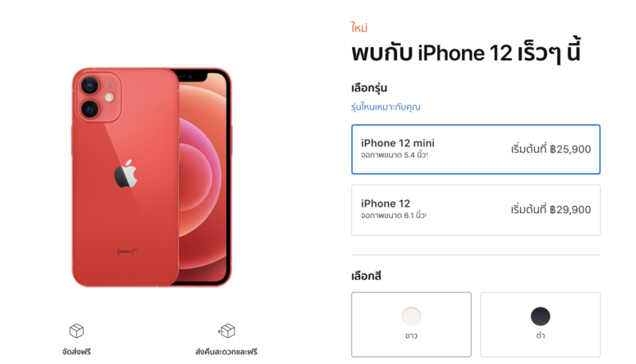Click the black color swatch circle
The height and width of the screenshot is (364, 636).
pyautogui.click(x=541, y=316)
